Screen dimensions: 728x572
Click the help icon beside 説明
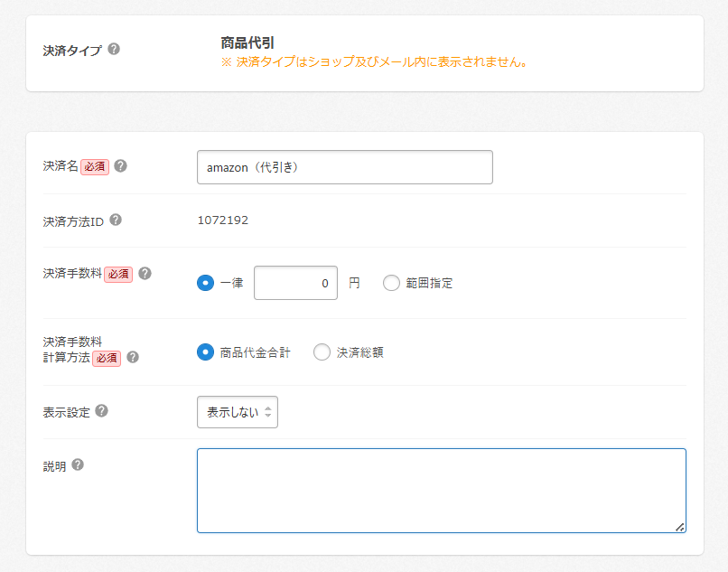[x=78, y=464]
